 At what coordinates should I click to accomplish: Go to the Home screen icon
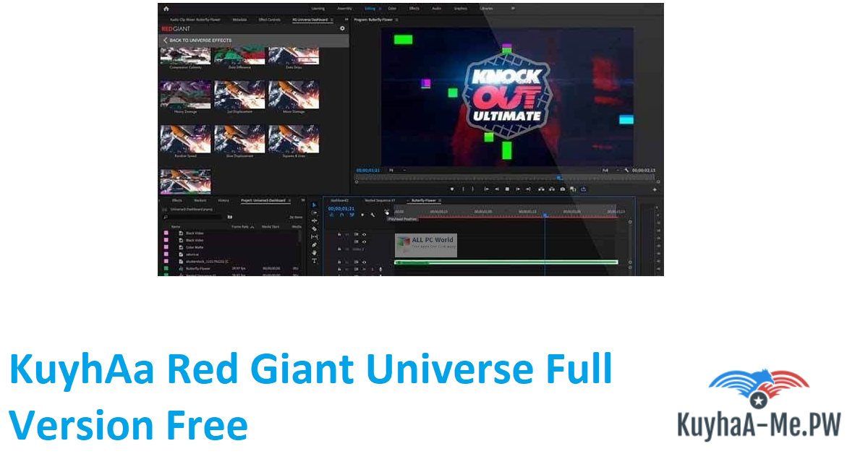click(166, 9)
